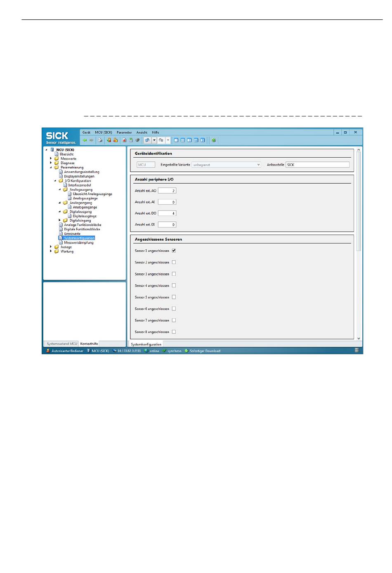Viewport: 392px width, 573px height.
Task: Click the vertical scrollbar down arrow
Action: pos(359,339)
